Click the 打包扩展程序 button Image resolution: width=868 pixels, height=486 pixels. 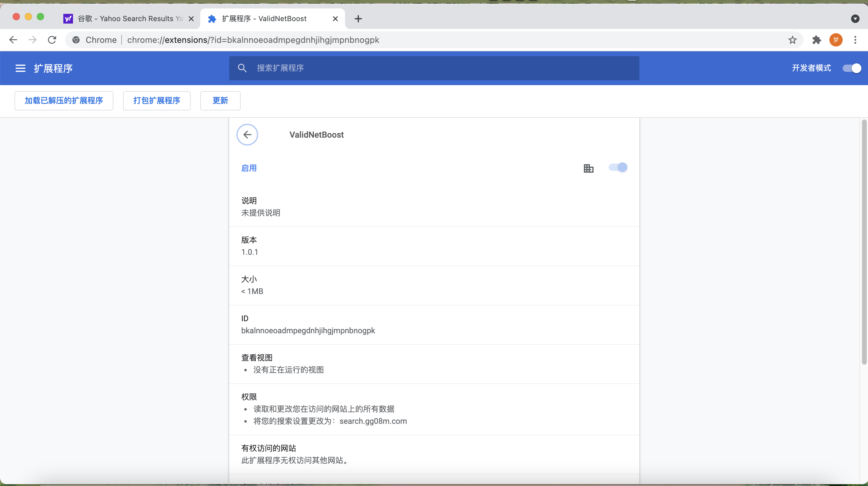157,101
